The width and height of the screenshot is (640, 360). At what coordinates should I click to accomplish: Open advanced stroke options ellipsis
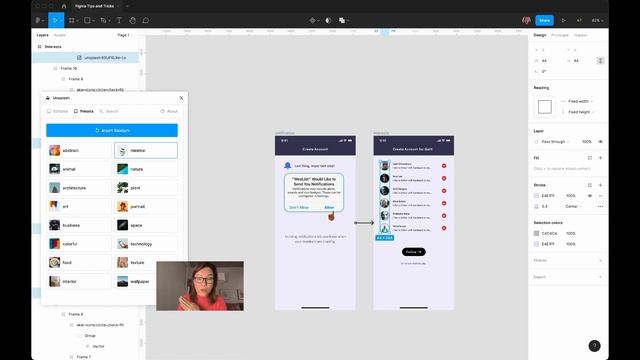pos(600,207)
